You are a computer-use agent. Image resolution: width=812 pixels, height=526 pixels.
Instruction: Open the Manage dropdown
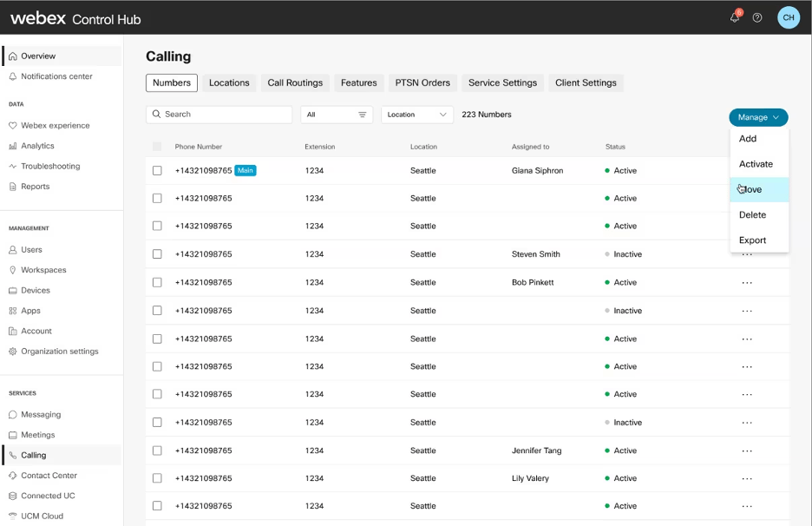coord(758,117)
